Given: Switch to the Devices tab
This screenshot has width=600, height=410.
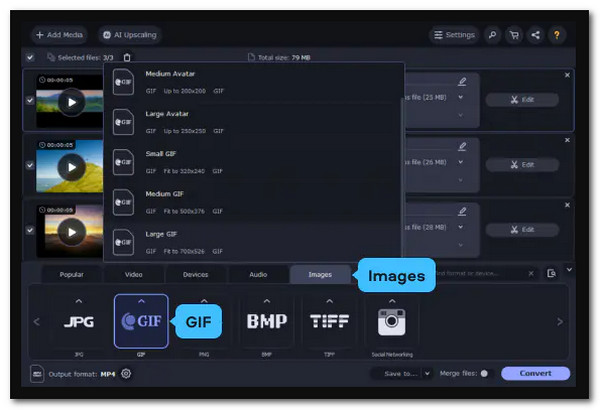Looking at the screenshot, I should pos(196,274).
